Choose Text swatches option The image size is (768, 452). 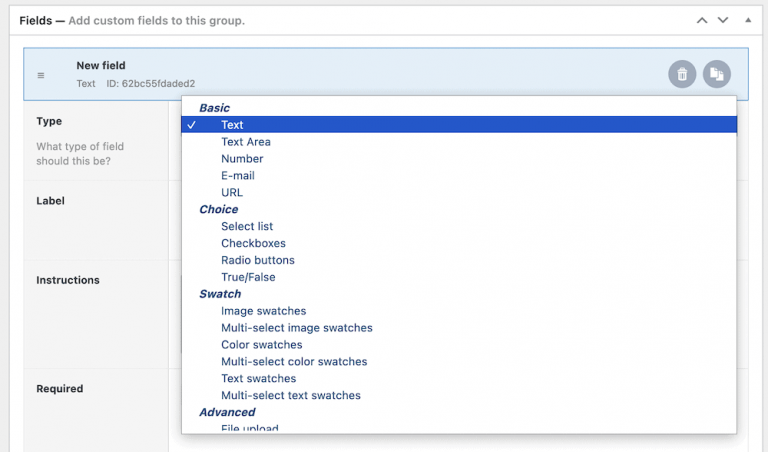point(259,380)
